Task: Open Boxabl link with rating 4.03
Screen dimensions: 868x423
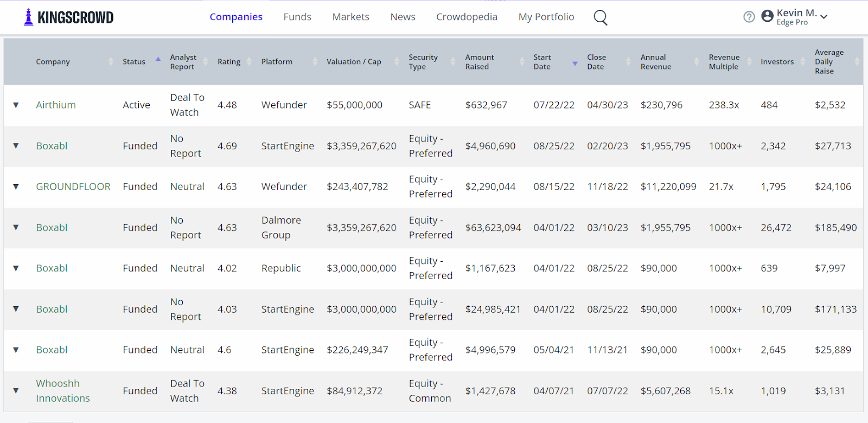Action: coord(52,309)
